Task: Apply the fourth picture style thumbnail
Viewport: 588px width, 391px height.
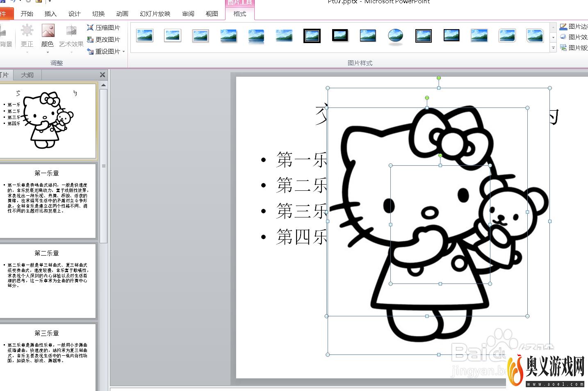Action: (228, 36)
